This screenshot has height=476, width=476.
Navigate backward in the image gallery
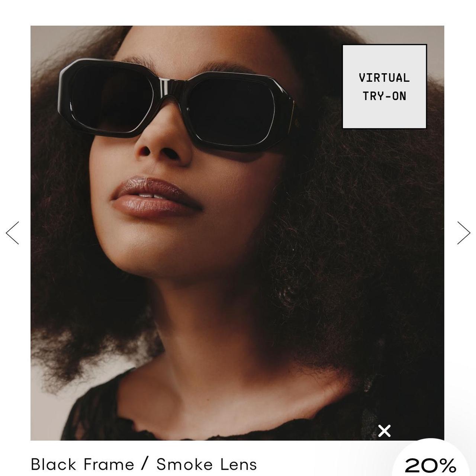pos(12,232)
